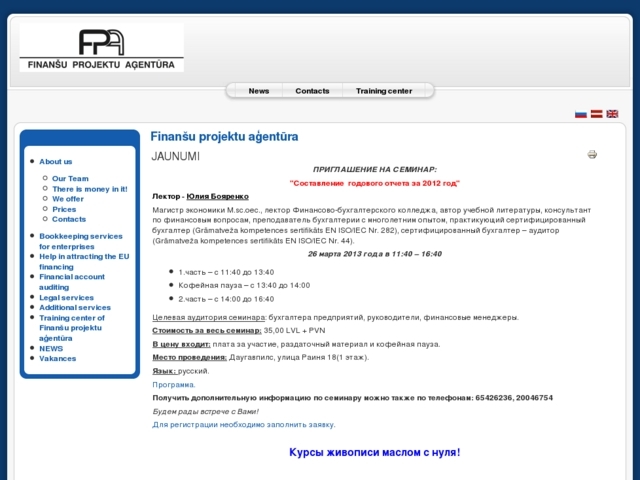Click the JAUNUMI section heading

pos(176,156)
